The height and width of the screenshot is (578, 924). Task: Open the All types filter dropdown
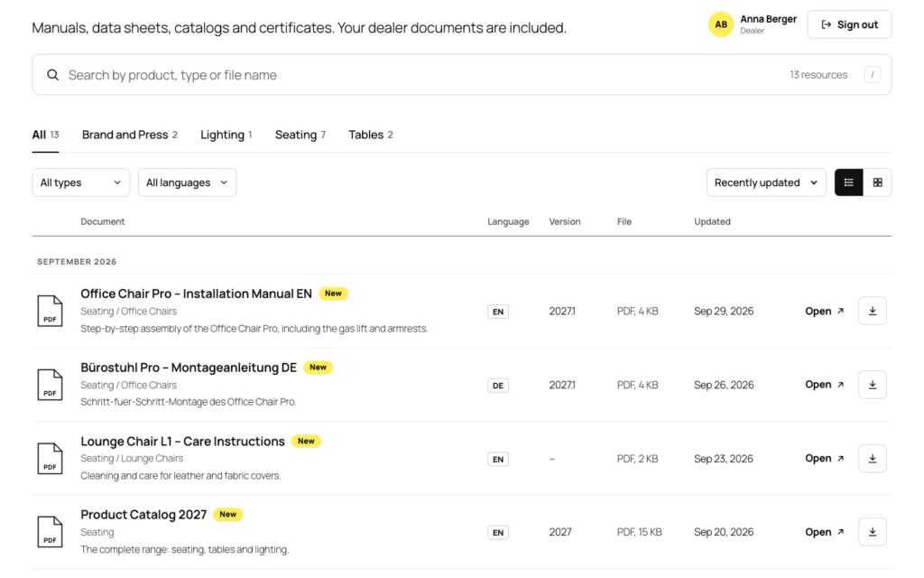[x=80, y=182]
